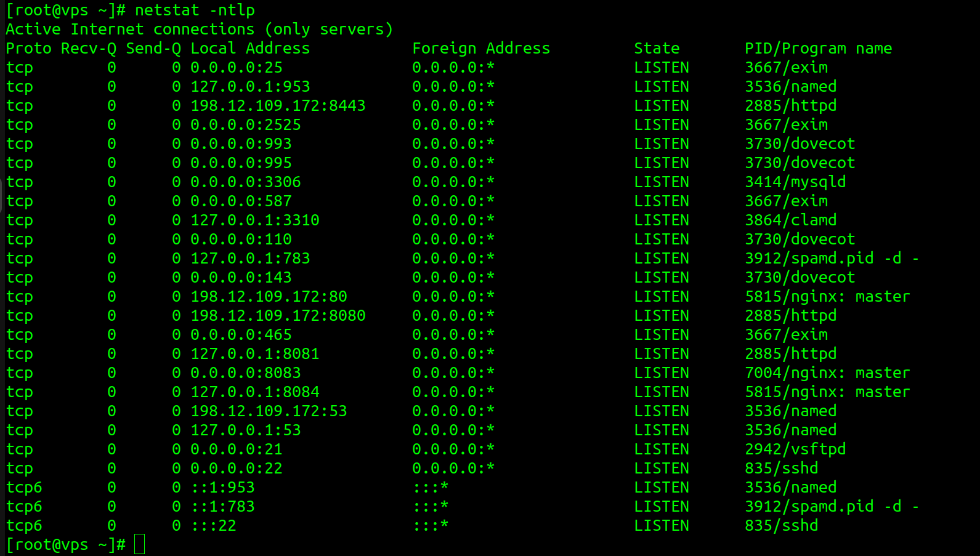Click '3912/spamd.pid -d -' on 127.0.0.1:783 row
The height and width of the screenshot is (556, 980).
click(832, 259)
